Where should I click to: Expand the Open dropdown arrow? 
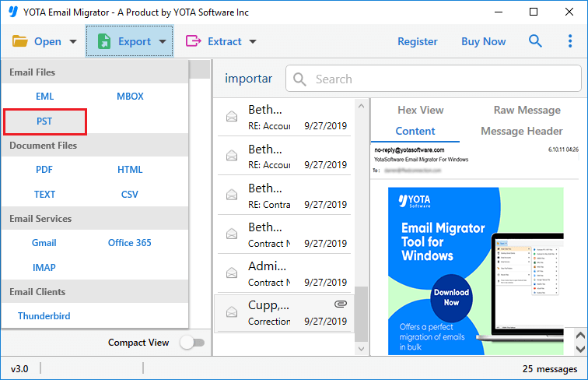(x=73, y=42)
